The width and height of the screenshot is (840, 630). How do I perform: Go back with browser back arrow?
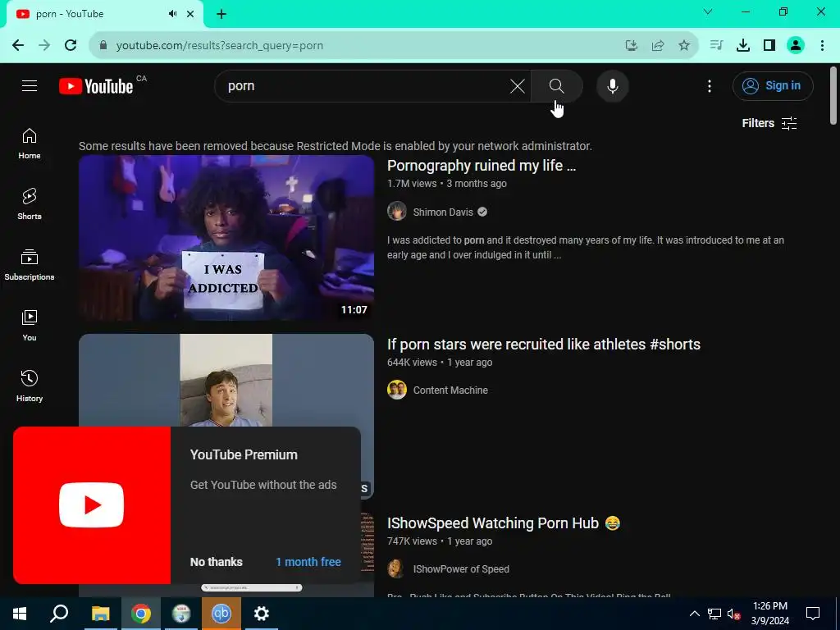pos(18,45)
